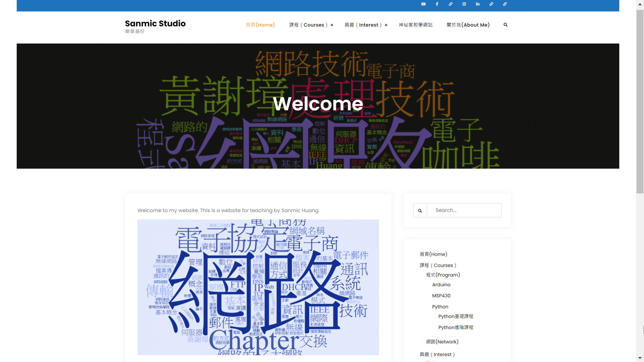
Task: Expand the Interest menu plus sign
Action: tap(386, 25)
